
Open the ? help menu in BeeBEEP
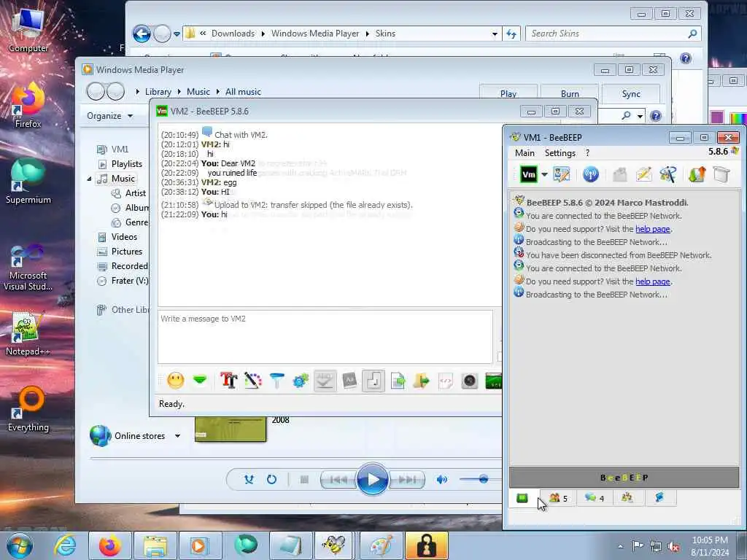coord(587,153)
